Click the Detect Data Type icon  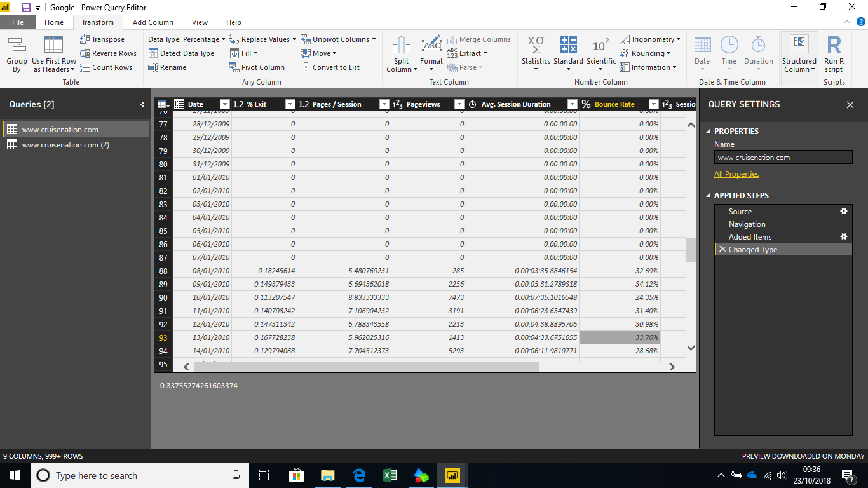[x=153, y=53]
